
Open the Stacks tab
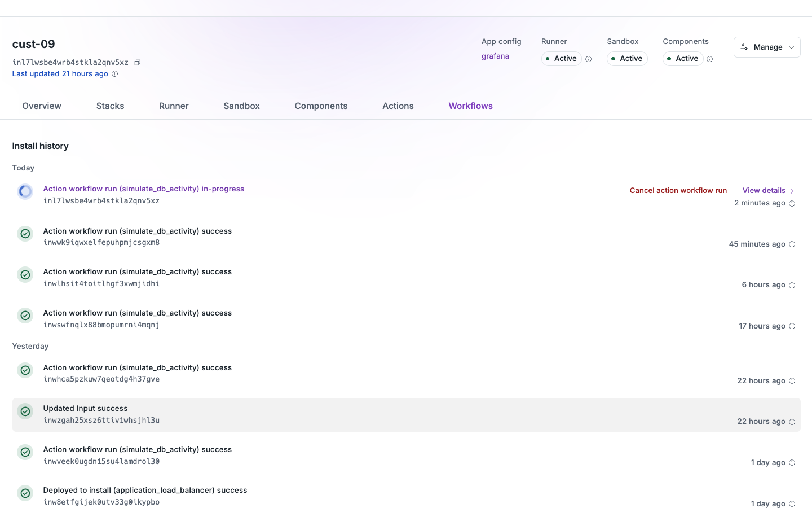point(110,106)
